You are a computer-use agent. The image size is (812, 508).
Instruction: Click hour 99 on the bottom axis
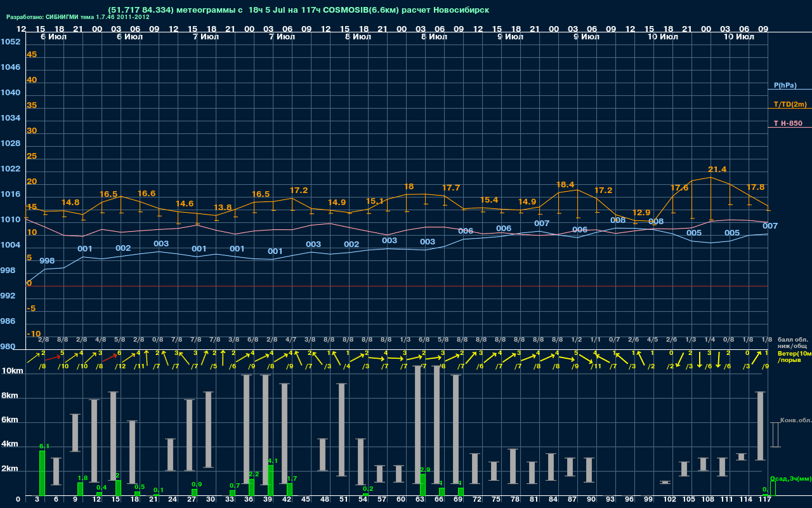click(x=648, y=500)
